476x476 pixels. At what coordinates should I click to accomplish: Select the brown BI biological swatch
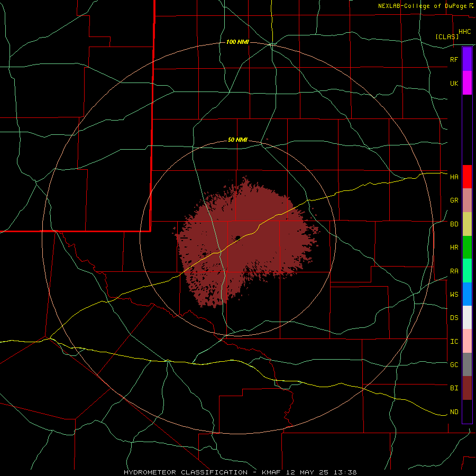467,388
